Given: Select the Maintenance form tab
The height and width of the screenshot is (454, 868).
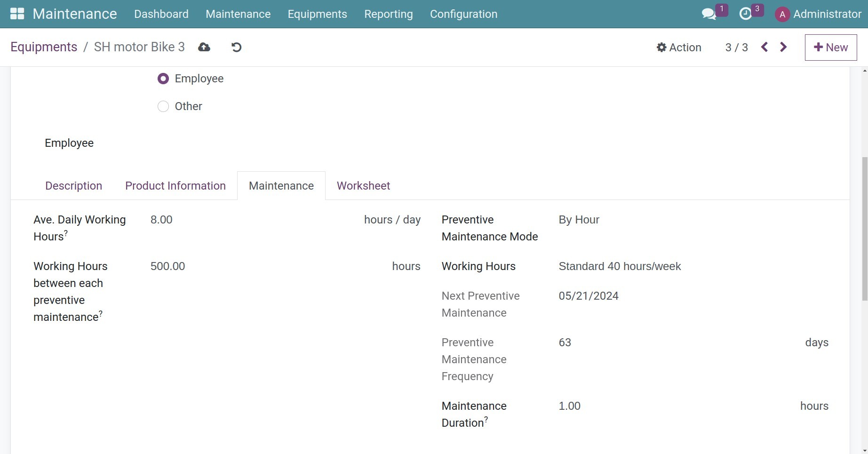Looking at the screenshot, I should click(281, 186).
